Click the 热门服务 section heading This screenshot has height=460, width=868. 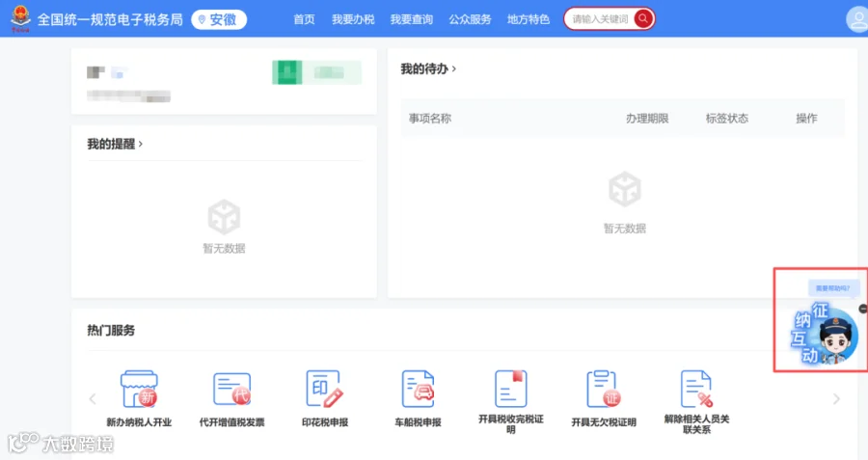click(111, 331)
